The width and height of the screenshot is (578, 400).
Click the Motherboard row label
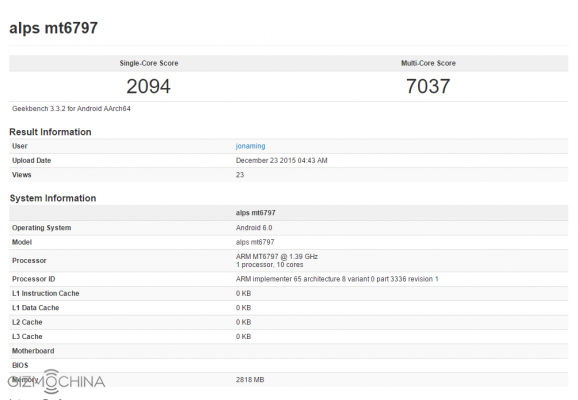pyautogui.click(x=33, y=351)
